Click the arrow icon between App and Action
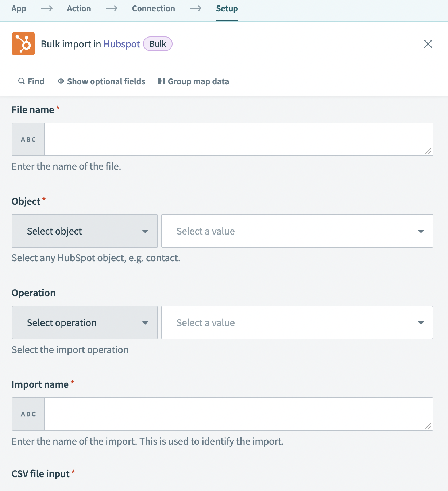Image resolution: width=448 pixels, height=491 pixels. [46, 8]
